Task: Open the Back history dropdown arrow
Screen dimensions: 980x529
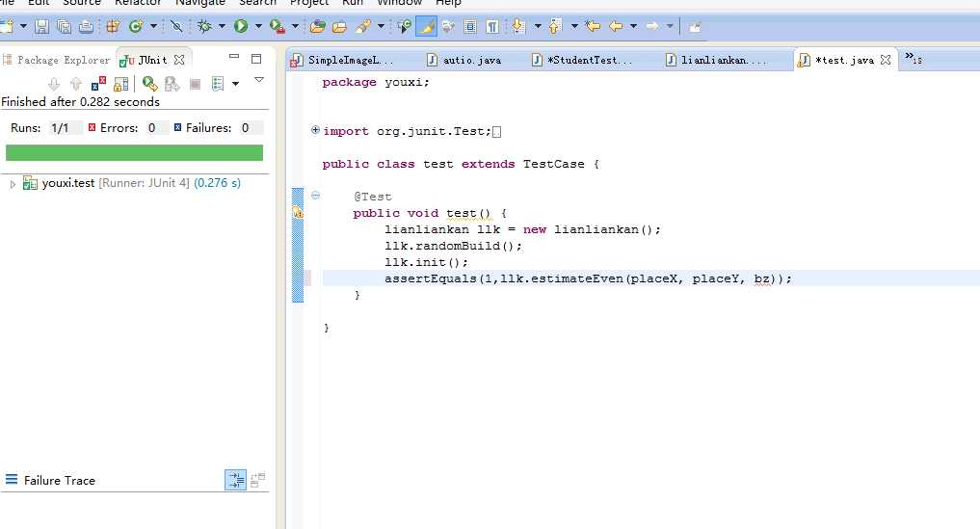Action: click(x=633, y=26)
